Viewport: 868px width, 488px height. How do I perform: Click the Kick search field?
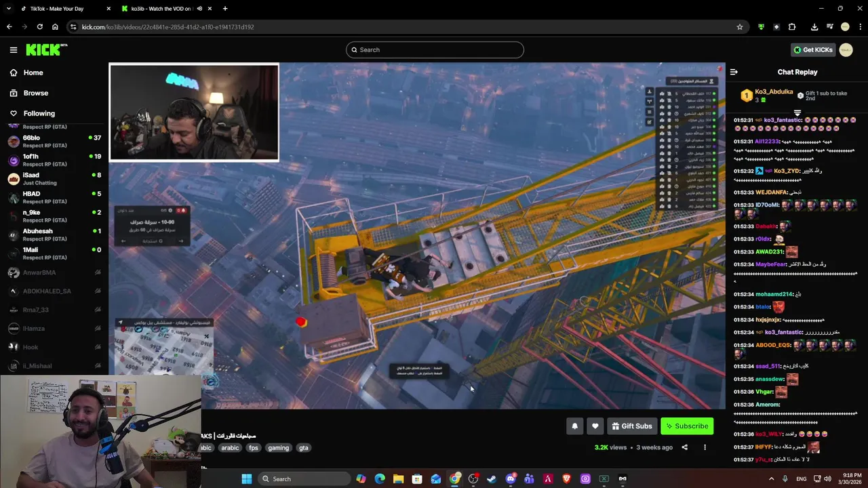point(435,49)
